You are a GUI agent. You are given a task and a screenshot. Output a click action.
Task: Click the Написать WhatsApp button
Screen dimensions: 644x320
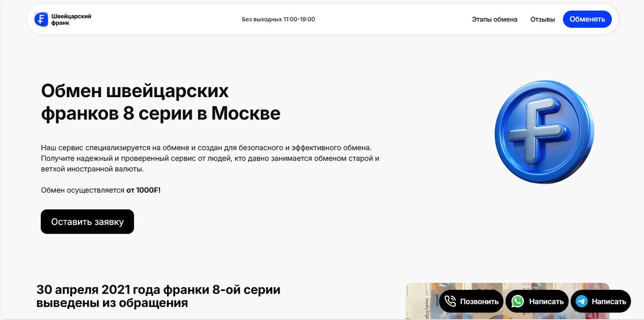[x=536, y=301]
